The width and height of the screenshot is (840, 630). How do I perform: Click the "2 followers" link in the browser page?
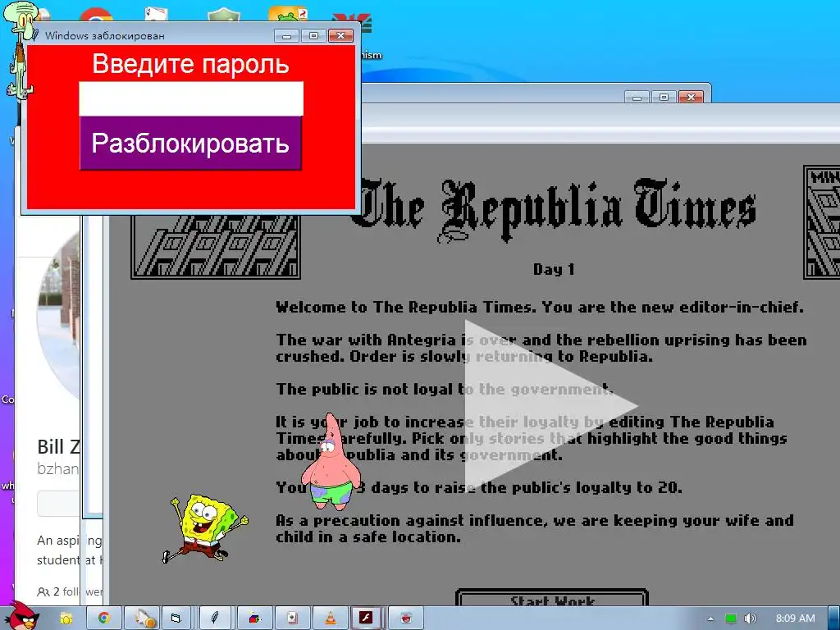(x=70, y=591)
